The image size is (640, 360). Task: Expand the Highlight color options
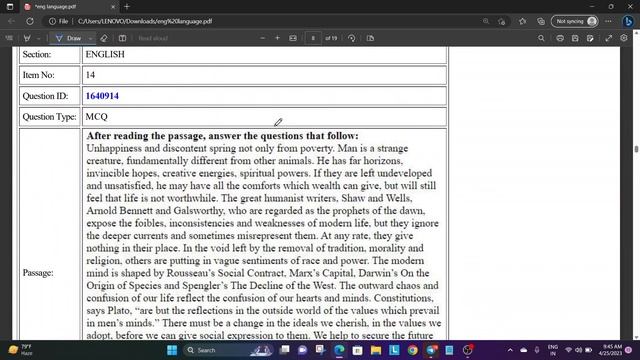(x=38, y=38)
